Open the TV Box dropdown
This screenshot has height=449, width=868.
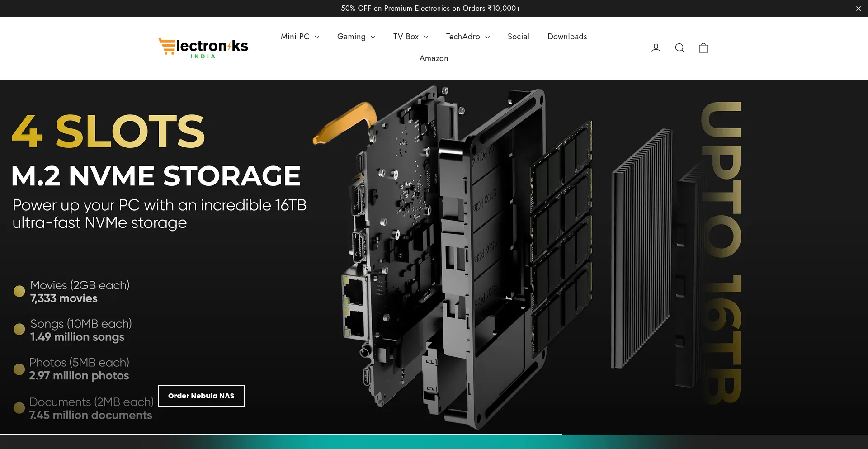410,37
